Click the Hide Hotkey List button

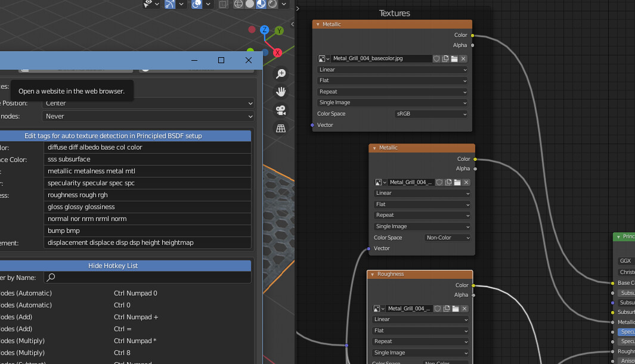113,265
